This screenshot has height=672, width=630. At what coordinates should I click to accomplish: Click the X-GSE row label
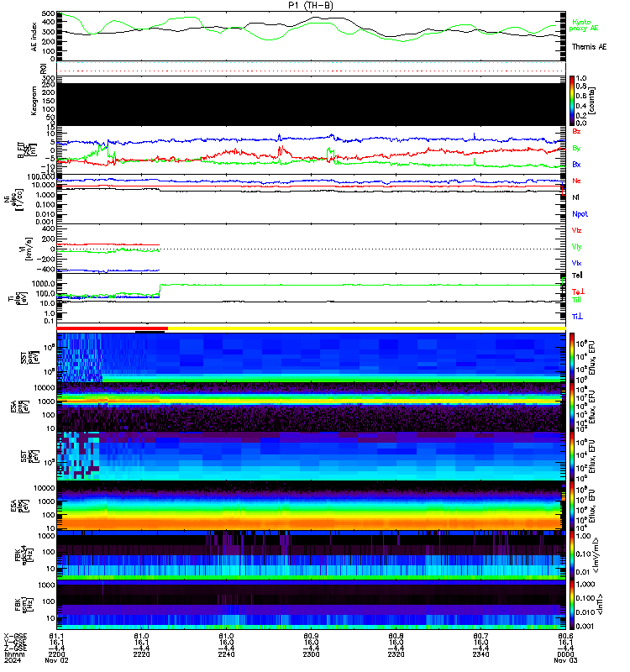click(x=15, y=636)
